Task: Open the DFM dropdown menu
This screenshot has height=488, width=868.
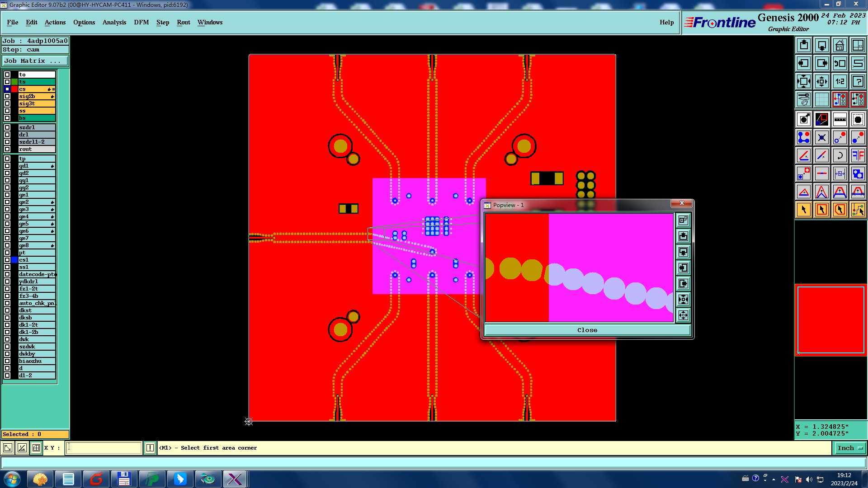Action: [x=141, y=22]
